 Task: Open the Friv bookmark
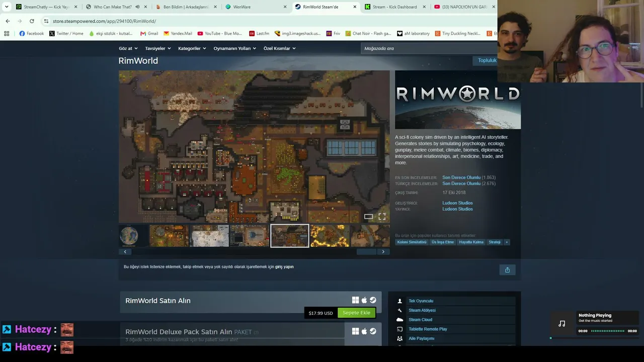tap(333, 34)
